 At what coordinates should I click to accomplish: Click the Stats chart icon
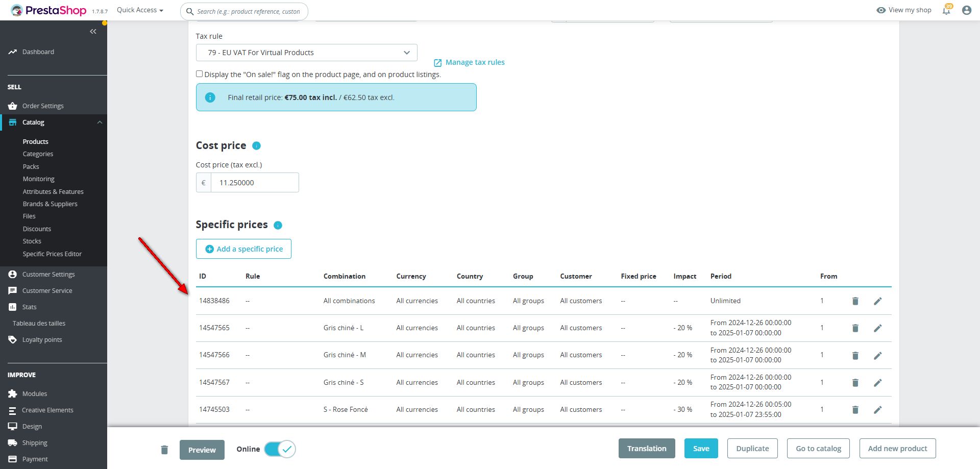[13, 307]
